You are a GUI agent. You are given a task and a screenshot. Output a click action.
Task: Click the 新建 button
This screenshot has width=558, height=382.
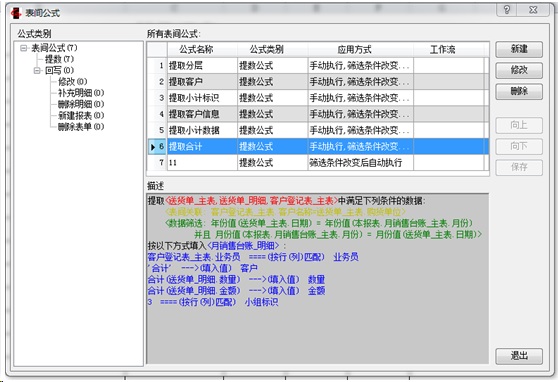[519, 49]
